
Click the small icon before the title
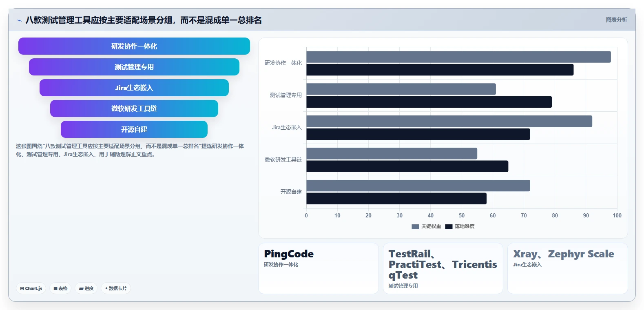19,20
